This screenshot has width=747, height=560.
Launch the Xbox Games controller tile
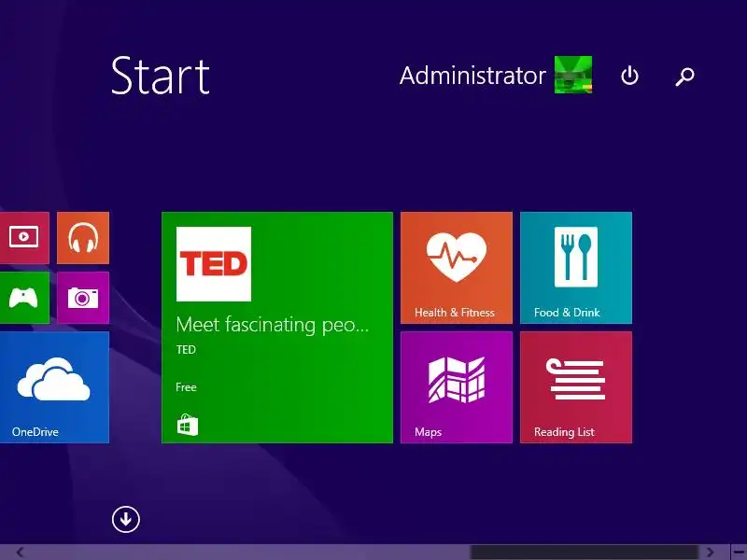pyautogui.click(x=24, y=298)
